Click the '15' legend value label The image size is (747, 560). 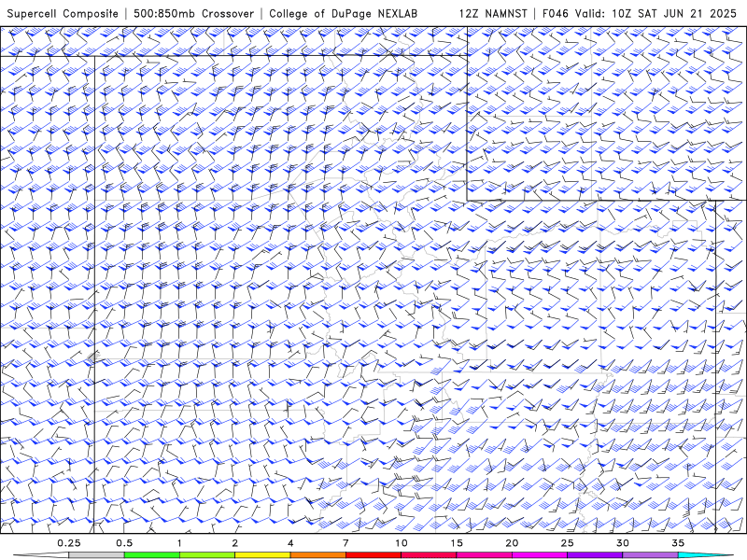tap(457, 543)
